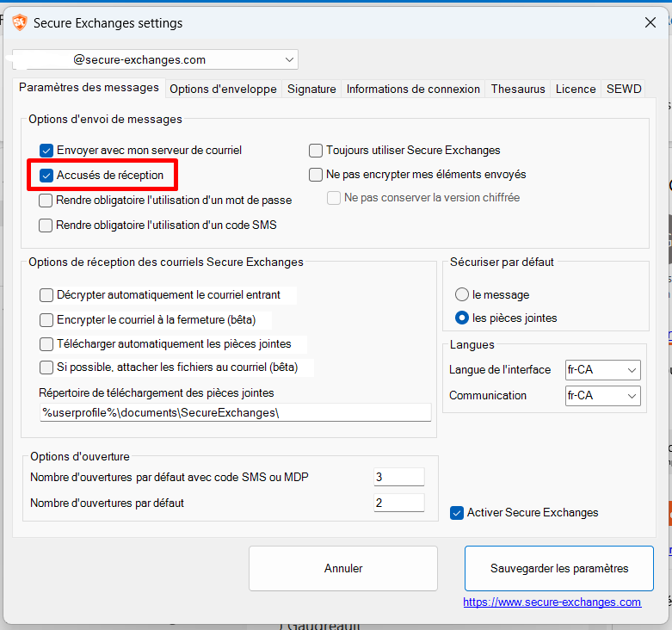Enable Décrypter automatiquement le courriel entrant
The height and width of the screenshot is (630, 672).
(46, 295)
